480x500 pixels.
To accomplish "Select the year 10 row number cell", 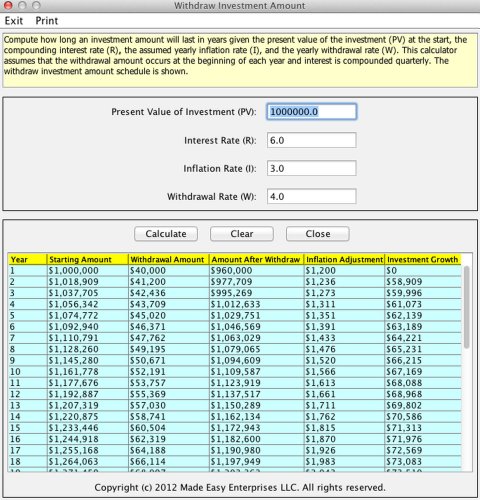I will [x=28, y=371].
